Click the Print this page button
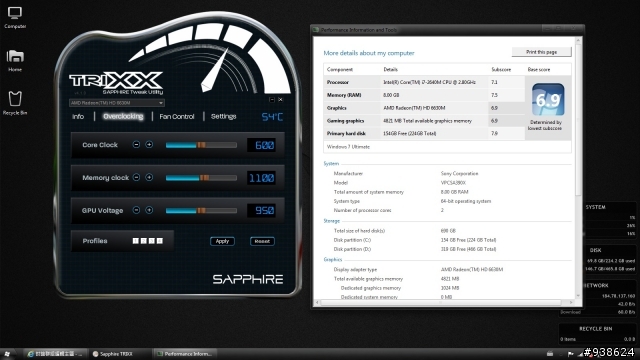The height and width of the screenshot is (360, 640). pos(541,52)
